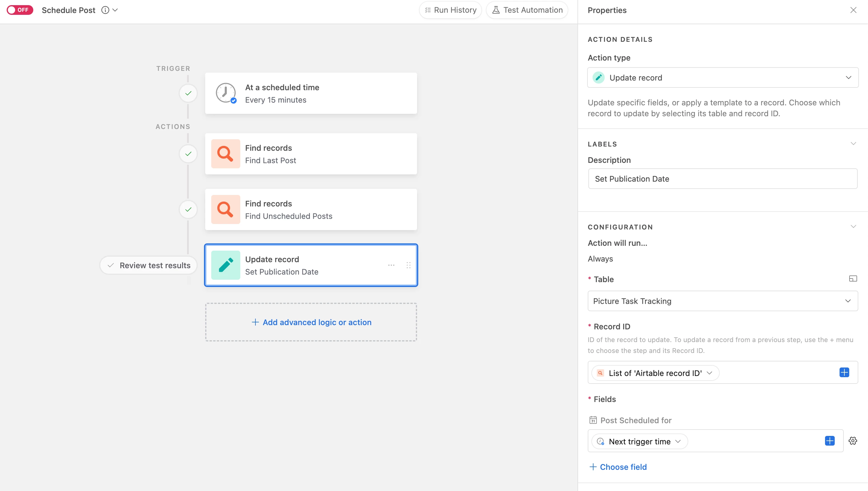Select the scheduled time clock trigger icon
This screenshot has height=491, width=868.
click(225, 93)
